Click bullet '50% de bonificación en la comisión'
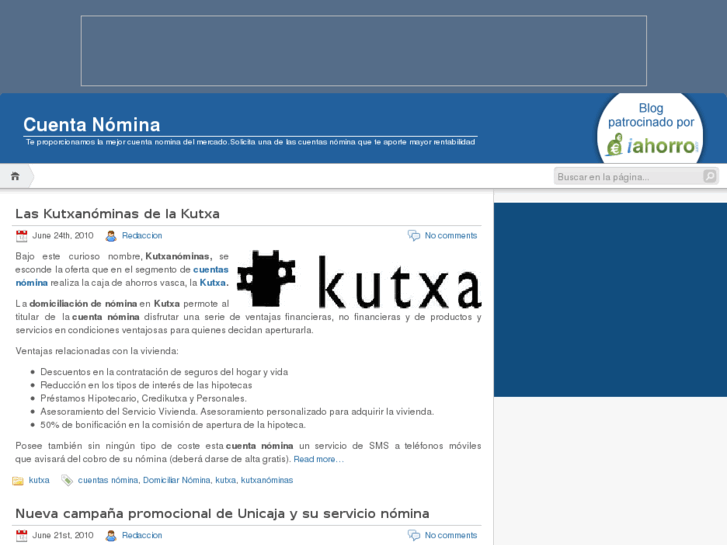 point(173,425)
